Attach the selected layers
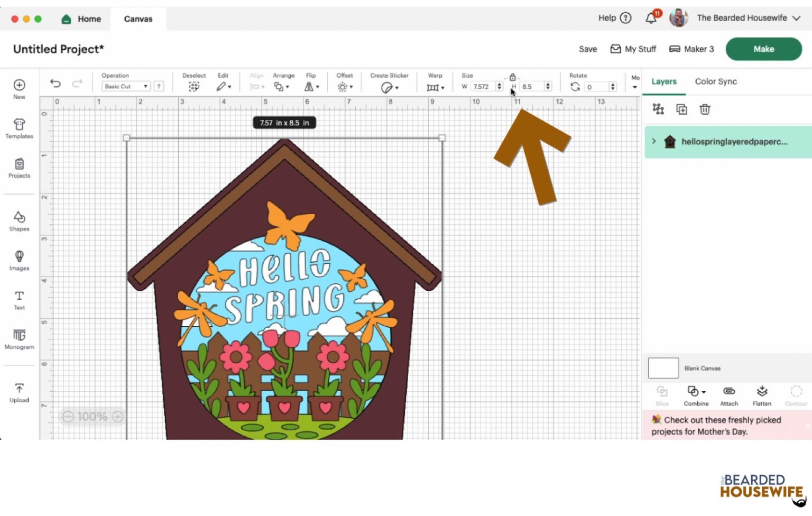Image resolution: width=812 pixels, height=516 pixels. (x=729, y=395)
